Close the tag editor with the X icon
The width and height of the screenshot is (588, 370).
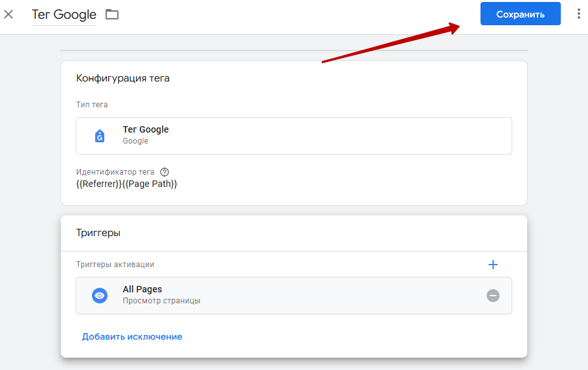pos(8,15)
